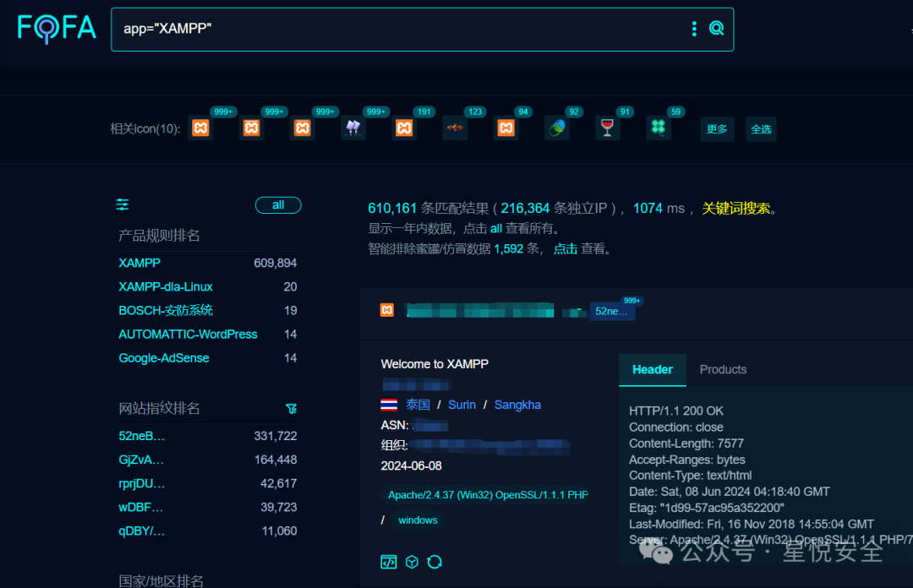Filter by XAMPP-dla-Linux product
This screenshot has width=913, height=588.
coord(166,287)
